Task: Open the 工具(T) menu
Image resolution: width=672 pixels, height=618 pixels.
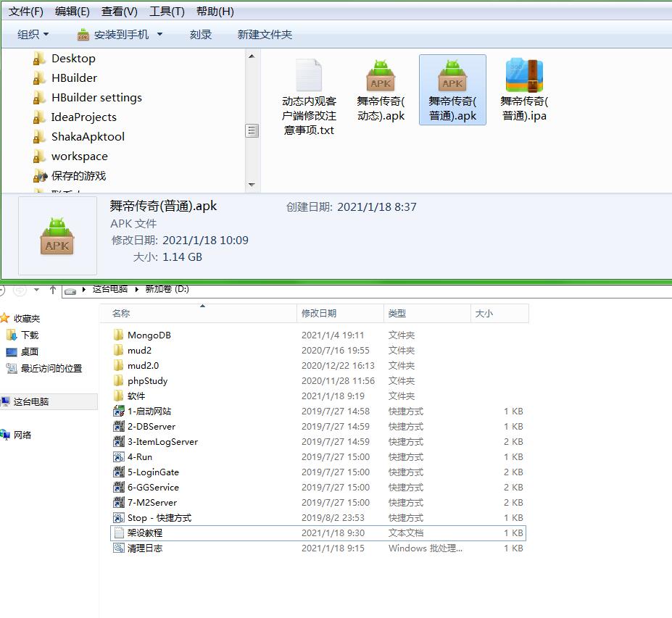Action: point(167,12)
